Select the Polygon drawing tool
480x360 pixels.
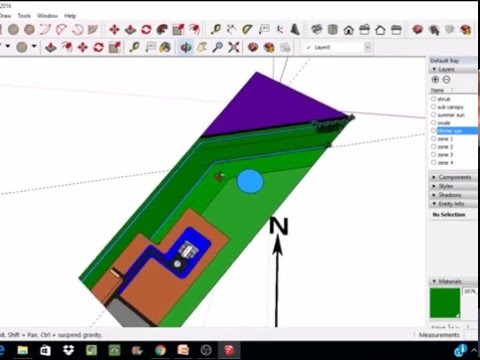point(29,30)
